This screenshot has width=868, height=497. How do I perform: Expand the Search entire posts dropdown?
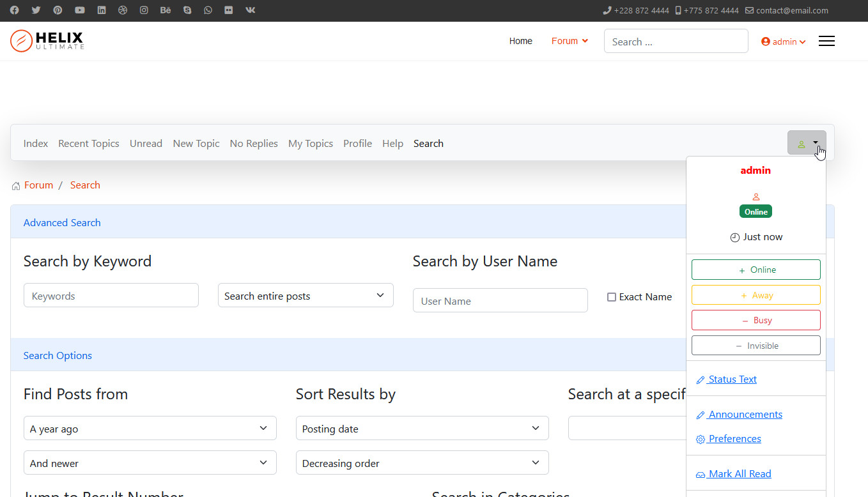(305, 296)
